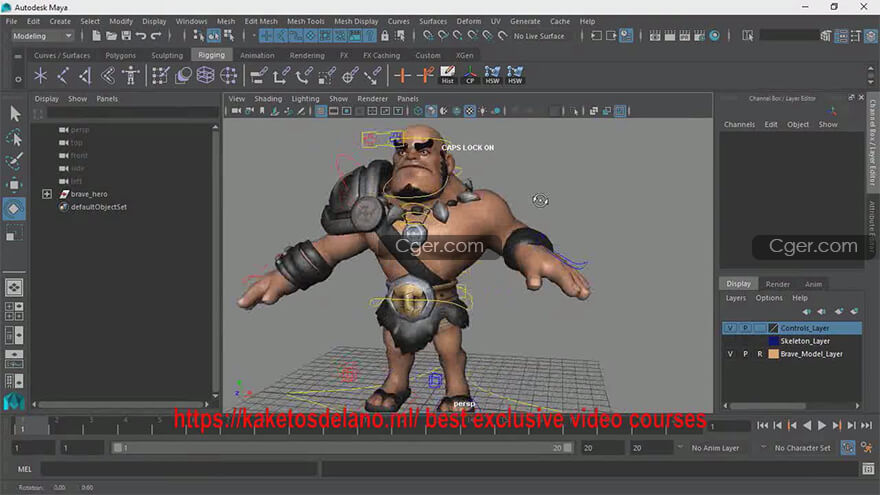Toggle visibility V of Brave_Model_Layer

[x=730, y=354]
